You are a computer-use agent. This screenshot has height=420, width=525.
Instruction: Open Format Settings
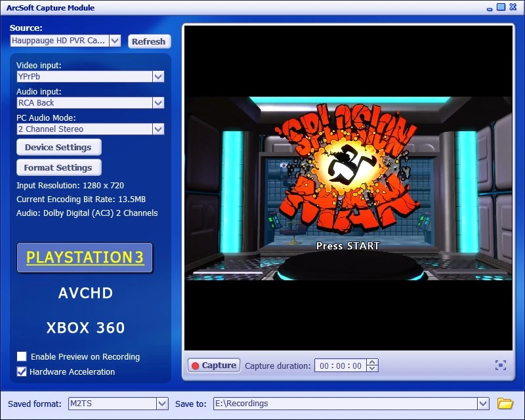click(x=59, y=167)
